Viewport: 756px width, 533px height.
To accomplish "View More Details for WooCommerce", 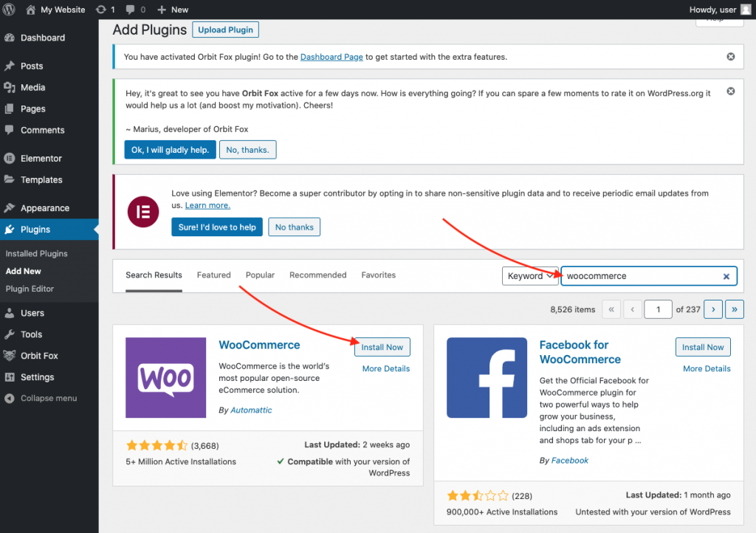I will pos(386,368).
